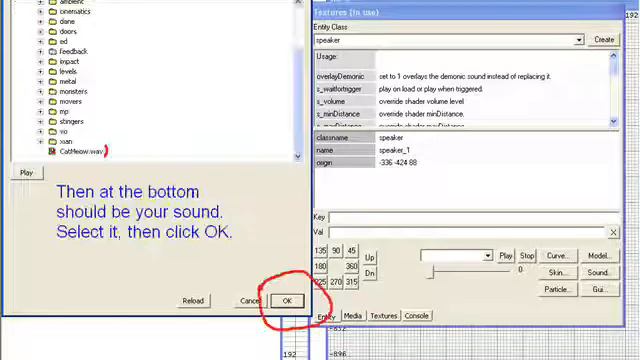Screen dimensions: 640x360
Task: Click the Usage list scroll-down arrow
Action: (x=613, y=122)
